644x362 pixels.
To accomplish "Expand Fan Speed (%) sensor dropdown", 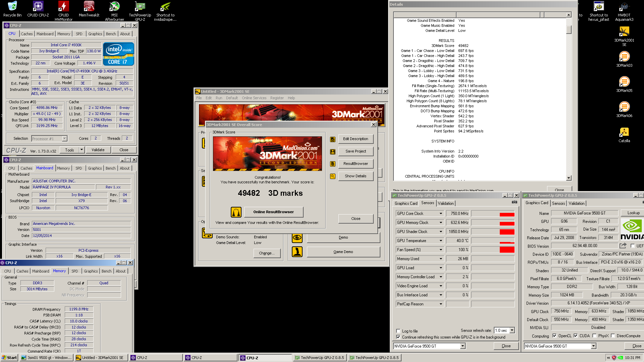I will [441, 250].
